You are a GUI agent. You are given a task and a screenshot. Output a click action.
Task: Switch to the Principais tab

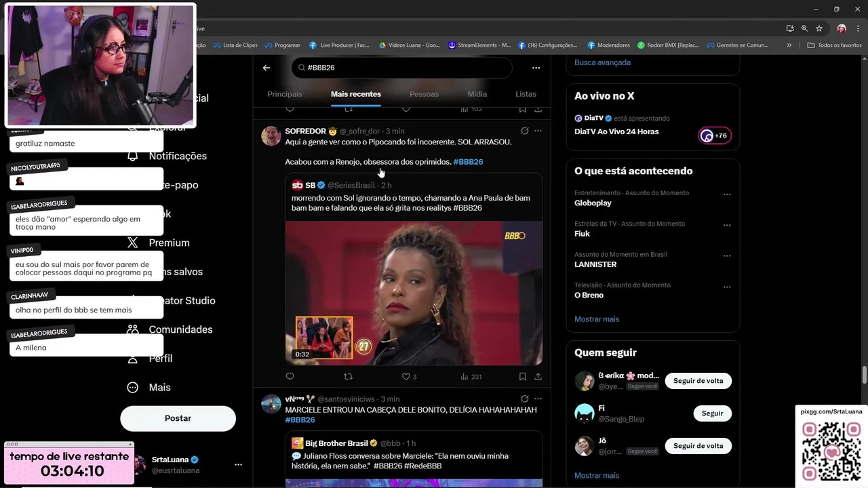pyautogui.click(x=285, y=94)
